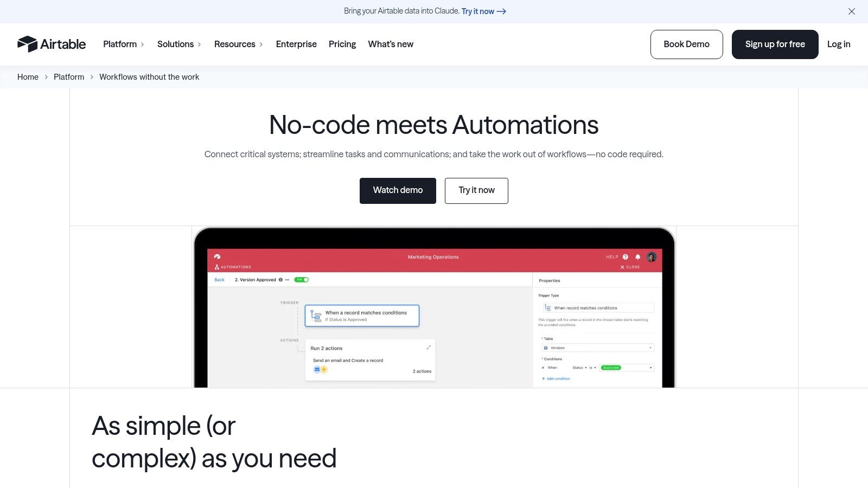Close the Claude announcement banner
This screenshot has height=488, width=868.
(x=852, y=11)
